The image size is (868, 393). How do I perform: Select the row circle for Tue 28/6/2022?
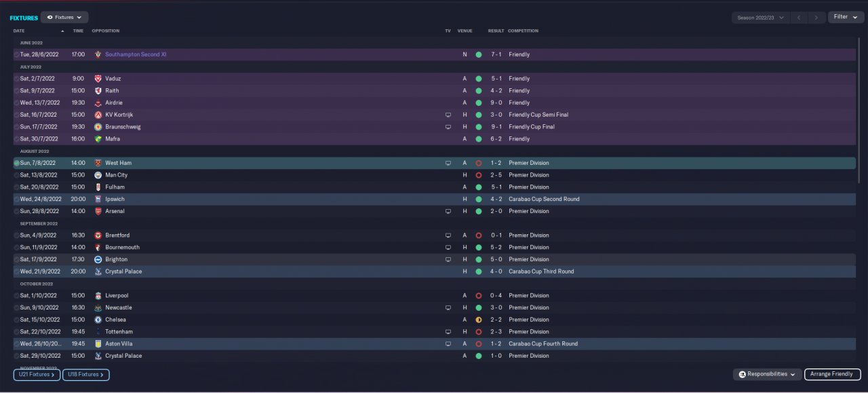(17, 54)
